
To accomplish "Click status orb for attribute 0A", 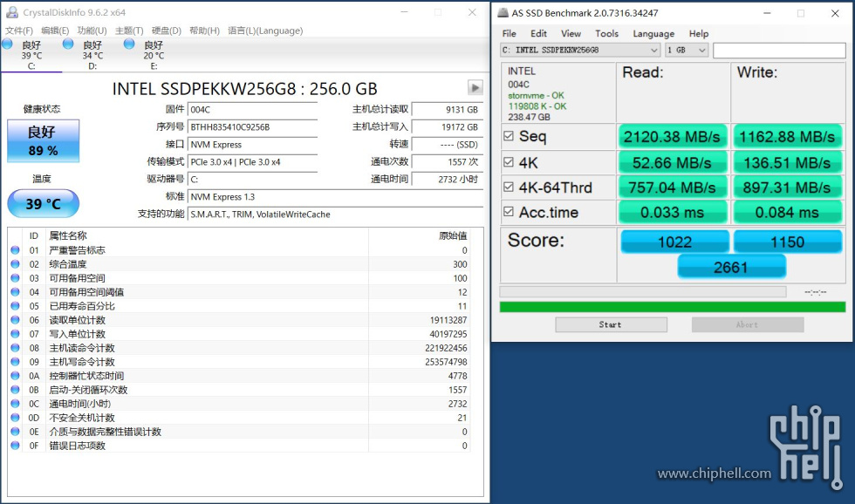I will pos(16,376).
